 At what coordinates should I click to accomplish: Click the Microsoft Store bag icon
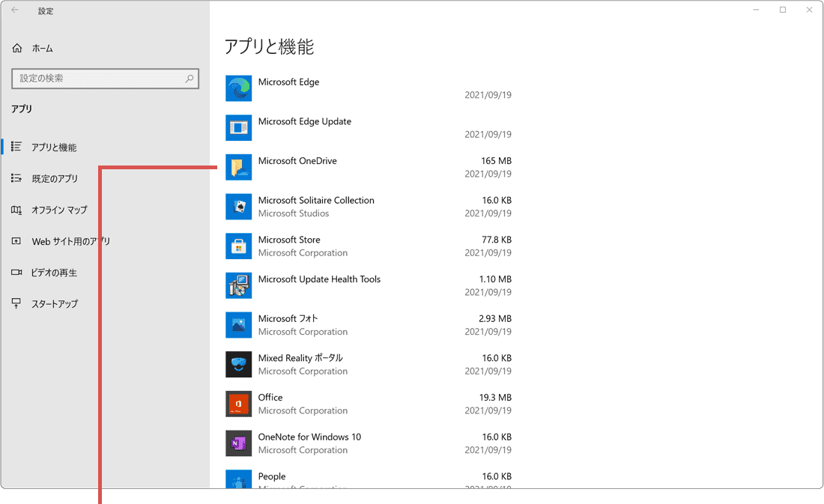tap(238, 246)
